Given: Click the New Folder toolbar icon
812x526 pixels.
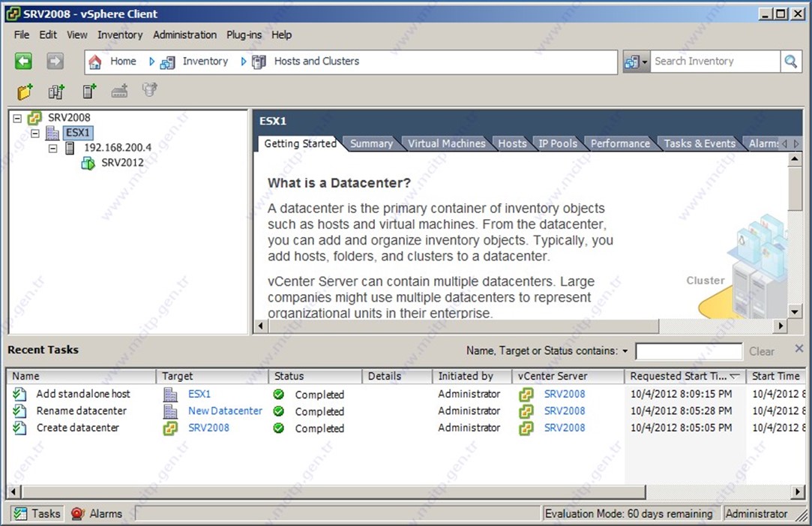Looking at the screenshot, I should (25, 92).
